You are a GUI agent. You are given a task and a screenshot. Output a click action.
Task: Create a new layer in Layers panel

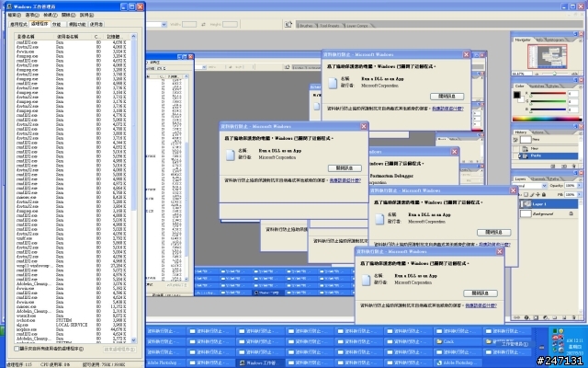click(x=564, y=317)
